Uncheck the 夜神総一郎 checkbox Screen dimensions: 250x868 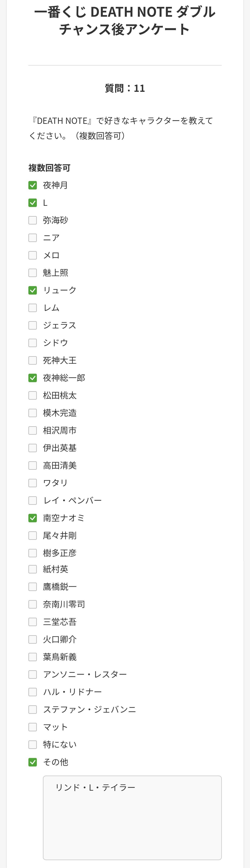33,378
